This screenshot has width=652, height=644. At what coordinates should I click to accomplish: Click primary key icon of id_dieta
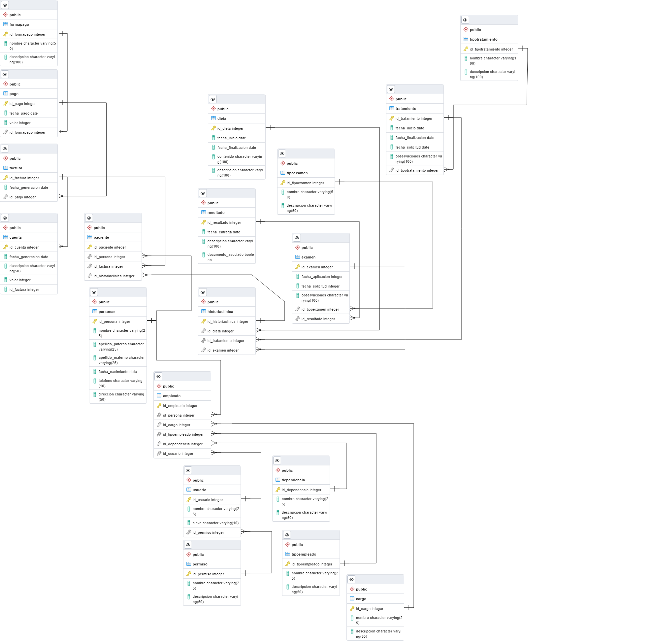[213, 128]
